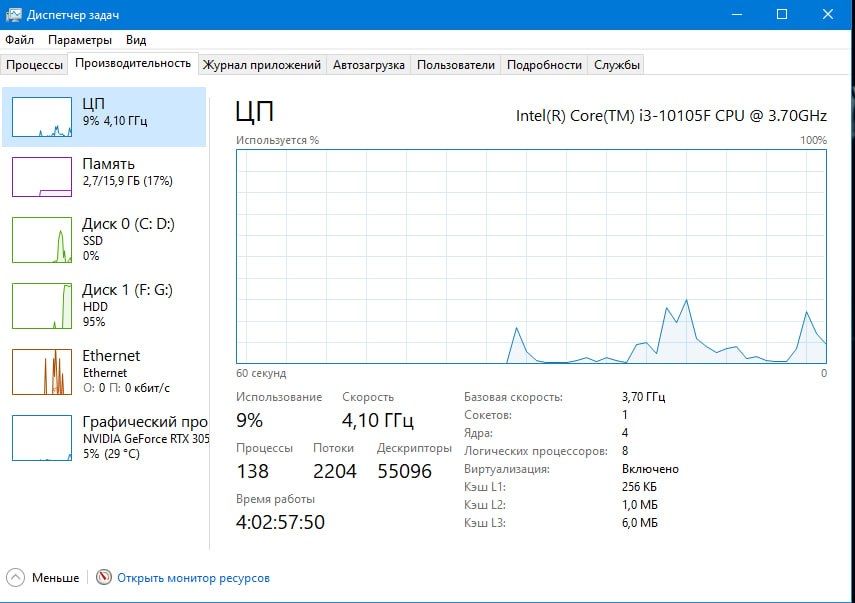Screen dimensions: 855x603
Task: Open the Параметры menu
Action: click(x=80, y=40)
